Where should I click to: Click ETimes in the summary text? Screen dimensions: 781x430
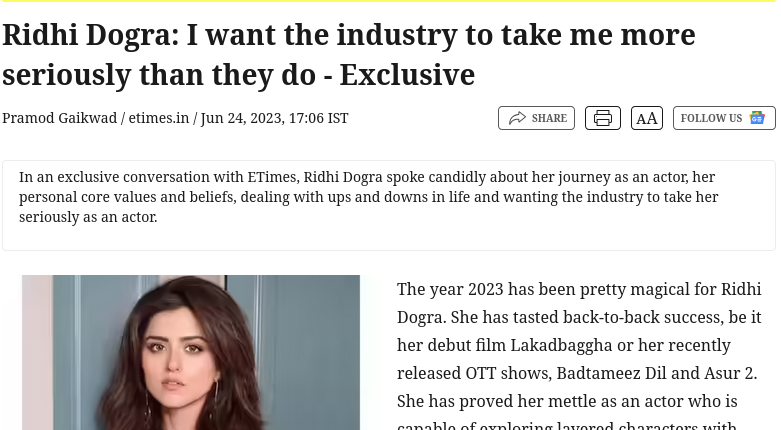tap(270, 178)
